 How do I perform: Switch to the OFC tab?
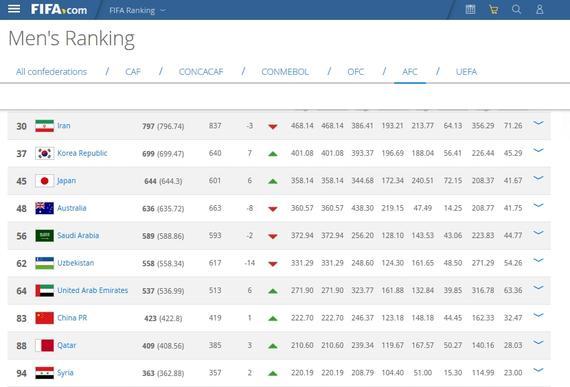click(x=356, y=72)
